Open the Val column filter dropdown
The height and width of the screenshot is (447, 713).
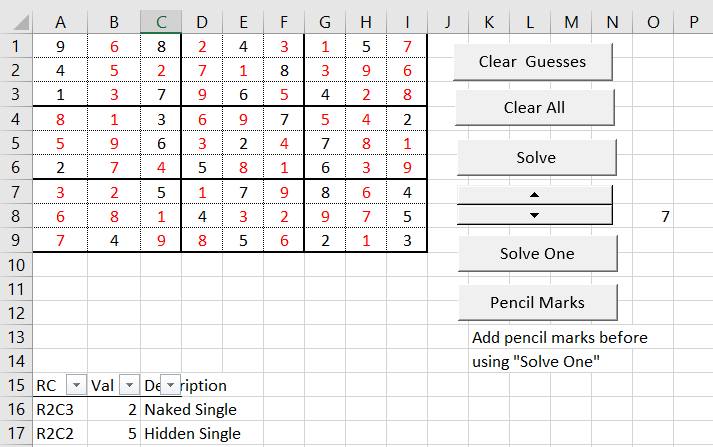129,386
